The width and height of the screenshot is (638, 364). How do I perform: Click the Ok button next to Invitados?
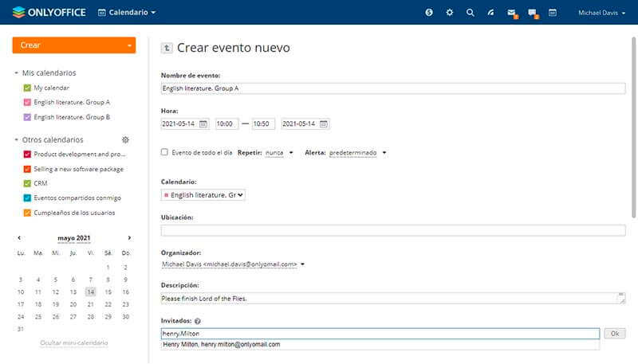614,334
